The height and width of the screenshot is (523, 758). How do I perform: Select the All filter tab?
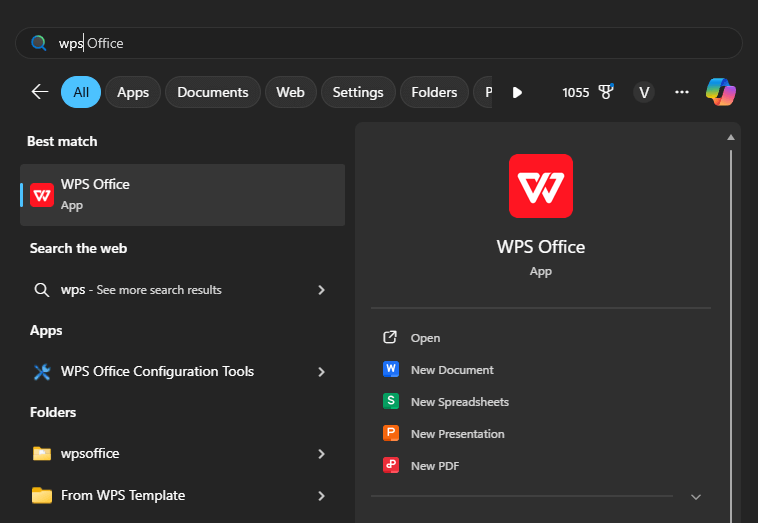[x=81, y=92]
